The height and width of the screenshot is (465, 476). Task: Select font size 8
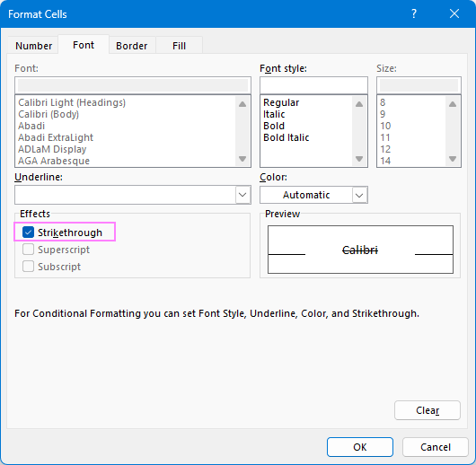(383, 102)
